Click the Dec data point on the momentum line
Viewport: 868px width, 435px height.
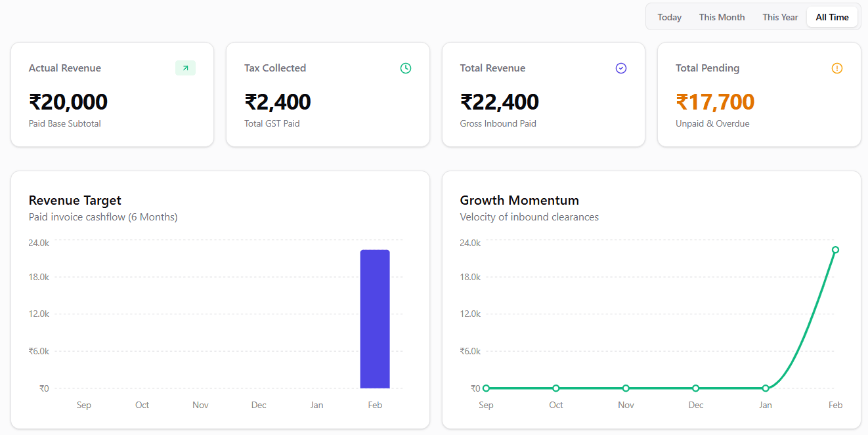click(695, 388)
